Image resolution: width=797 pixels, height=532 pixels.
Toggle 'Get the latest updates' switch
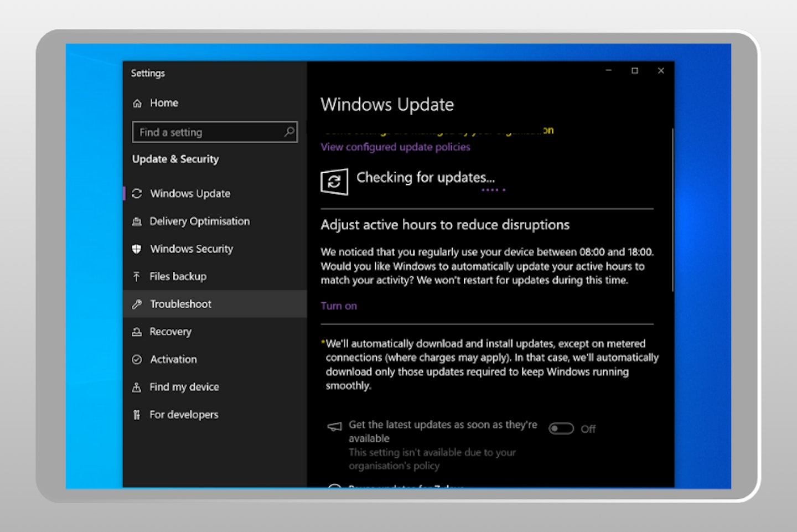coord(561,428)
